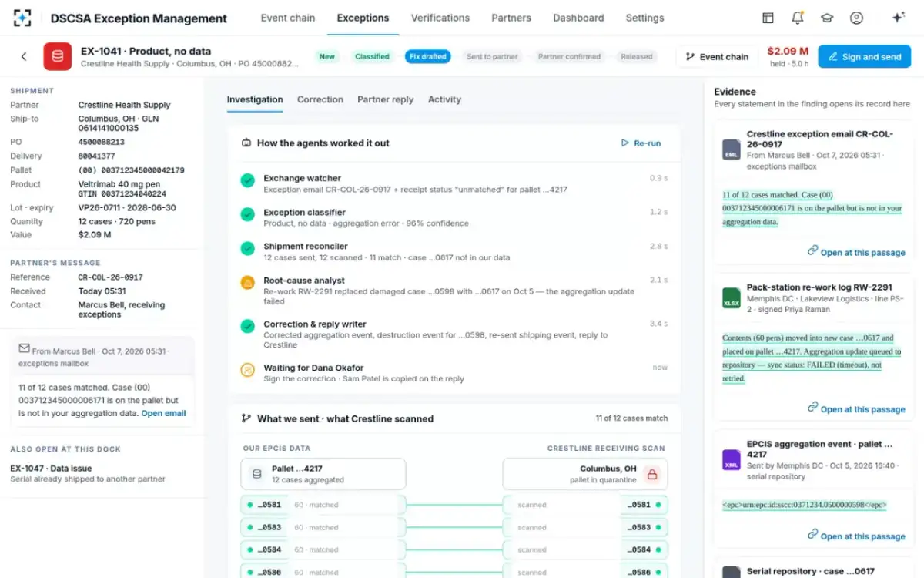Click the pallet database icon for Pallet …4217
The height and width of the screenshot is (578, 924).
click(x=257, y=474)
